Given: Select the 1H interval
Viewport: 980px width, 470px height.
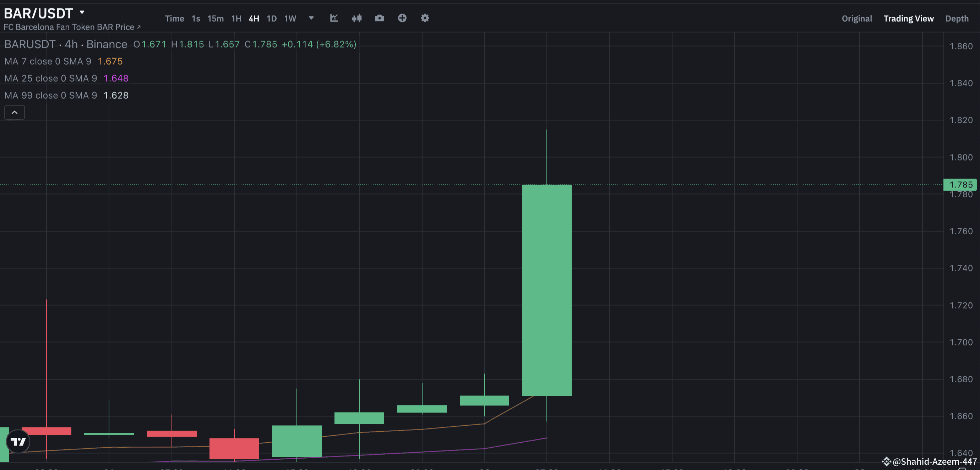Looking at the screenshot, I should [236, 18].
